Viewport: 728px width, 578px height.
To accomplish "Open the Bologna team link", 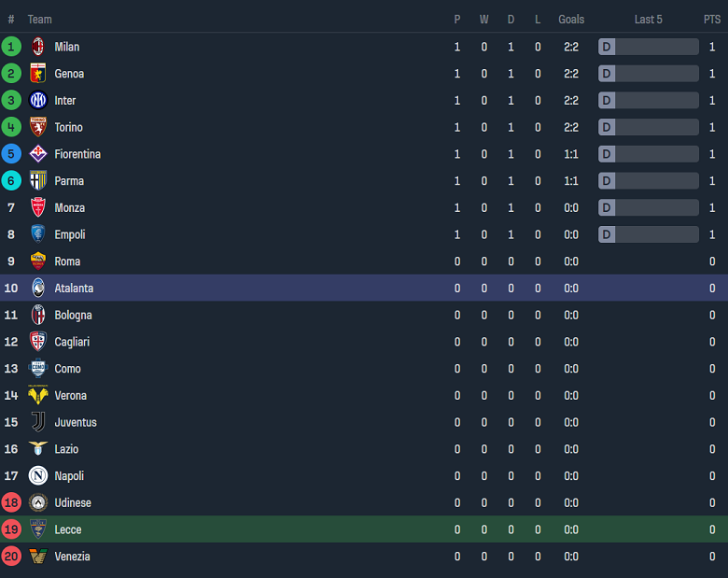I will [73, 316].
